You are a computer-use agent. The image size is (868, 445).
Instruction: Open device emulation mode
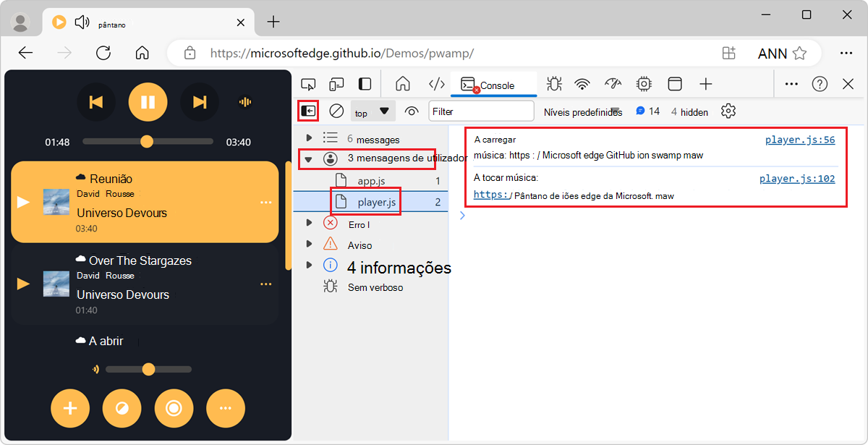click(x=337, y=83)
